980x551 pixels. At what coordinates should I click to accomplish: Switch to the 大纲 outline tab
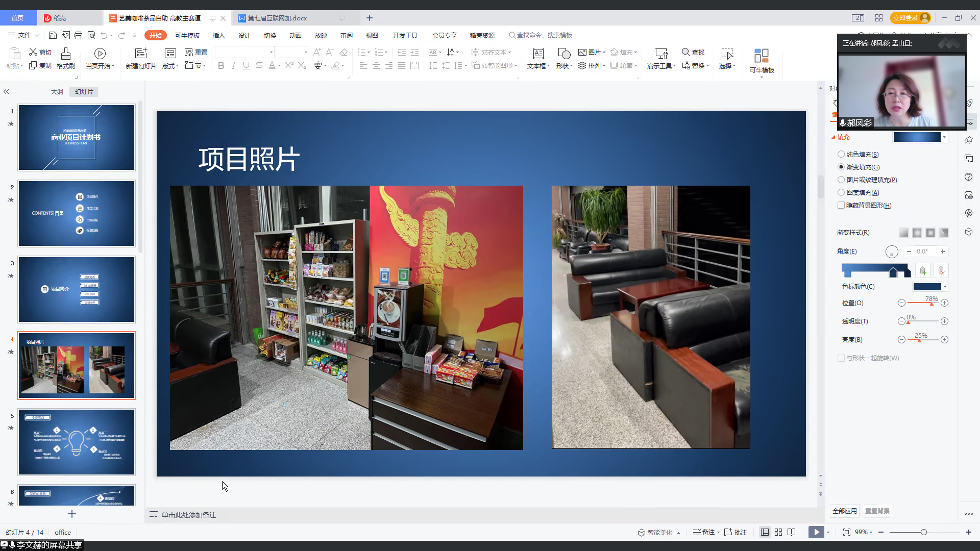point(57,92)
